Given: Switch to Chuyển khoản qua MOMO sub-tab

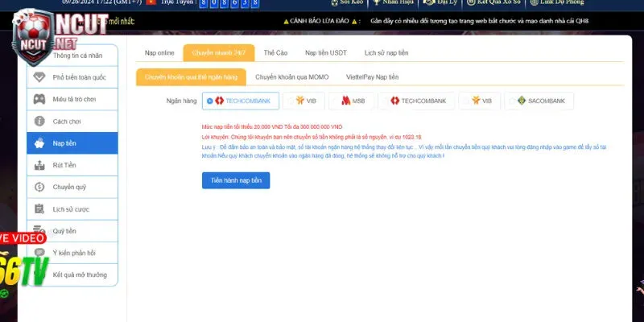Looking at the screenshot, I should tap(291, 76).
